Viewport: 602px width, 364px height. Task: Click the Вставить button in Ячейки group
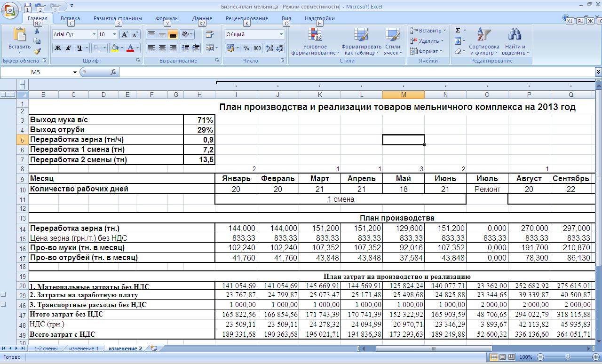(x=428, y=31)
